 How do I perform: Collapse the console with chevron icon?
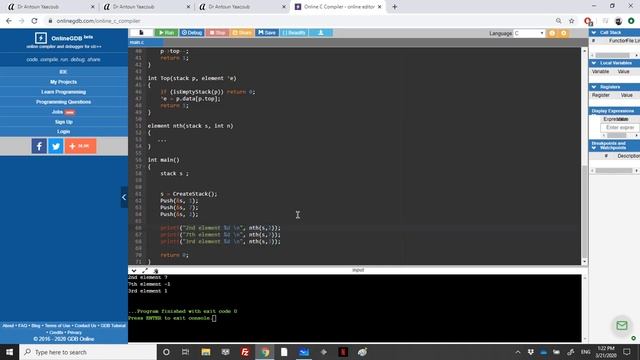(134, 270)
